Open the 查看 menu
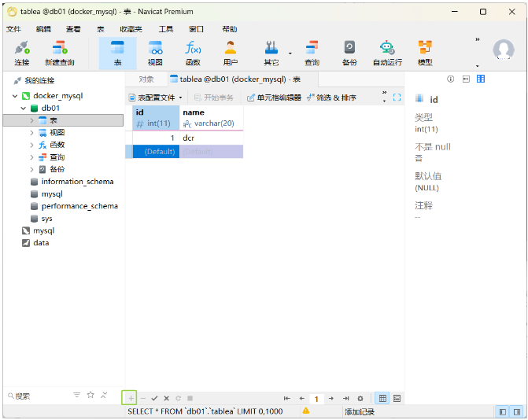Image resolution: width=528 pixels, height=420 pixels. click(73, 29)
